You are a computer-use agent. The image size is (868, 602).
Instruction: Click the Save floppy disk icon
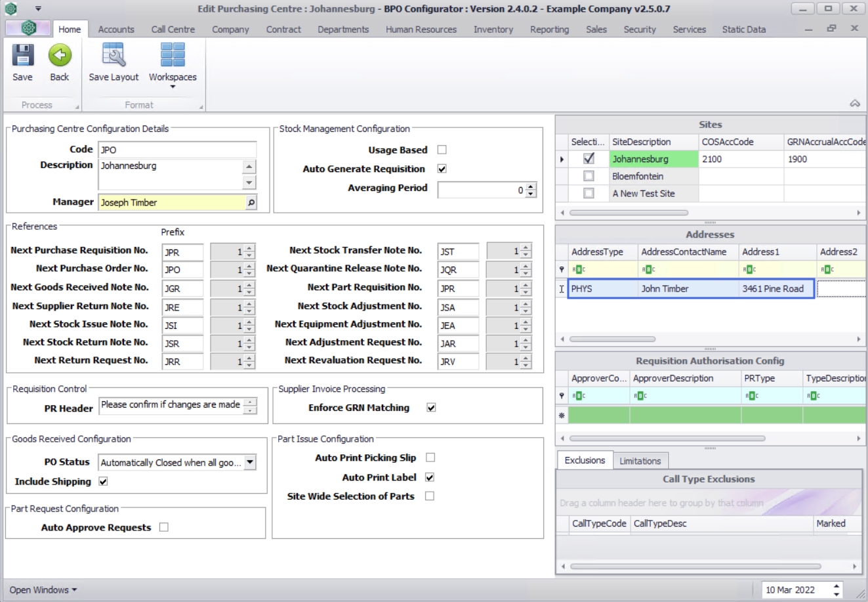click(x=22, y=56)
